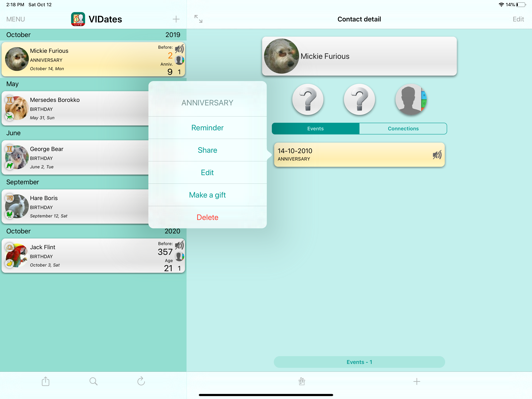This screenshot has width=532, height=399.
Task: Tap the second question mark icon
Action: [x=359, y=99]
